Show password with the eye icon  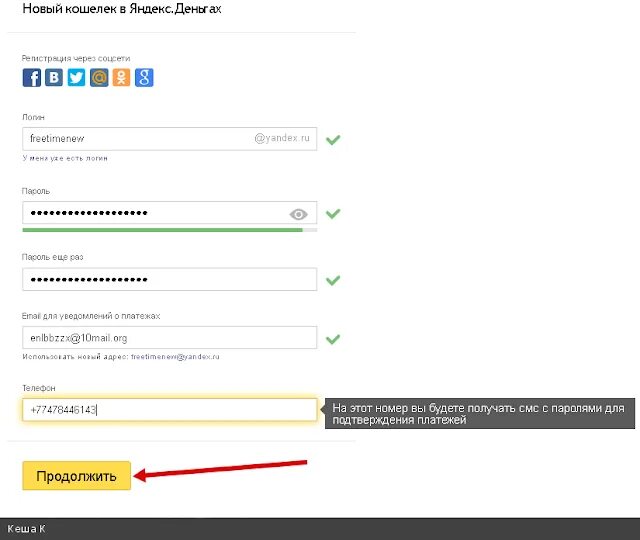(x=298, y=214)
